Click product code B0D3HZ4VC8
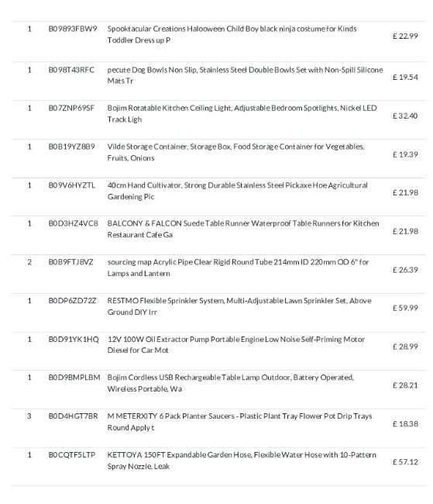 point(74,223)
